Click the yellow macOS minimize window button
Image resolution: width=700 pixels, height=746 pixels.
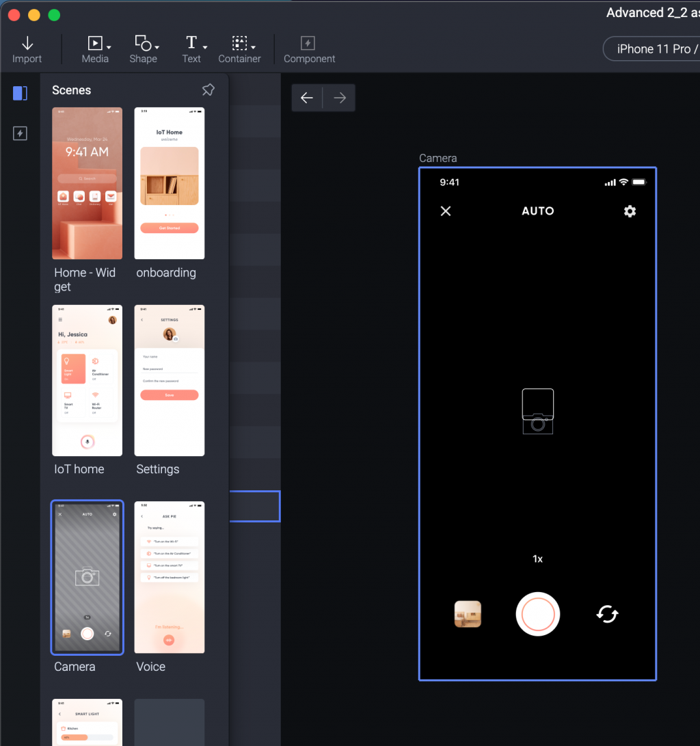tap(34, 15)
